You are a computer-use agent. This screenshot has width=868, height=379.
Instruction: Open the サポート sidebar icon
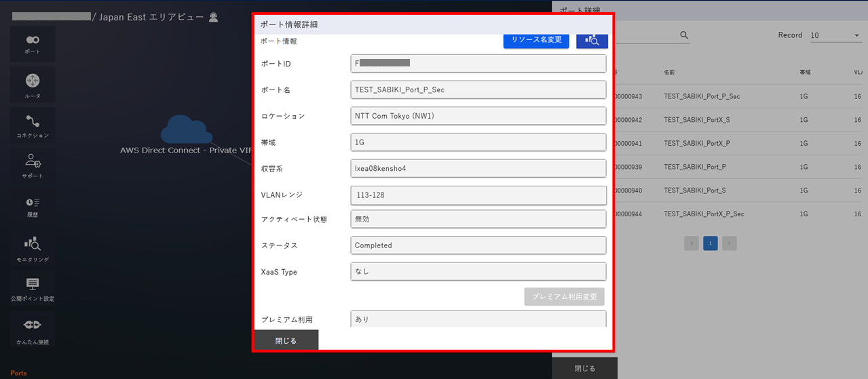33,165
